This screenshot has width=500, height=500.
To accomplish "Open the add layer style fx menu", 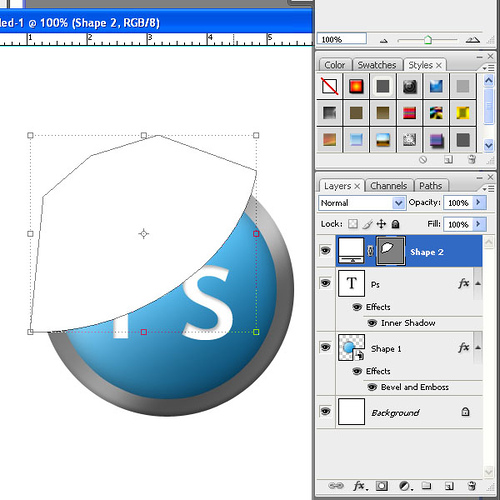I will pyautogui.click(x=360, y=486).
